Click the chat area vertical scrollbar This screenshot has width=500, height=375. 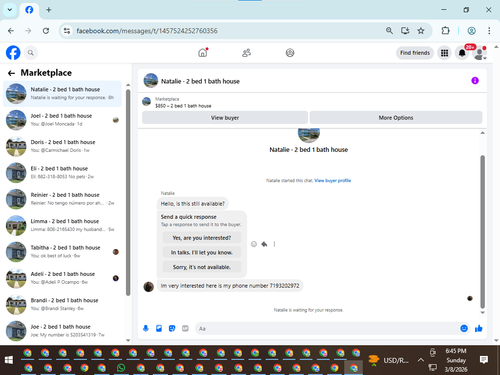point(482,232)
